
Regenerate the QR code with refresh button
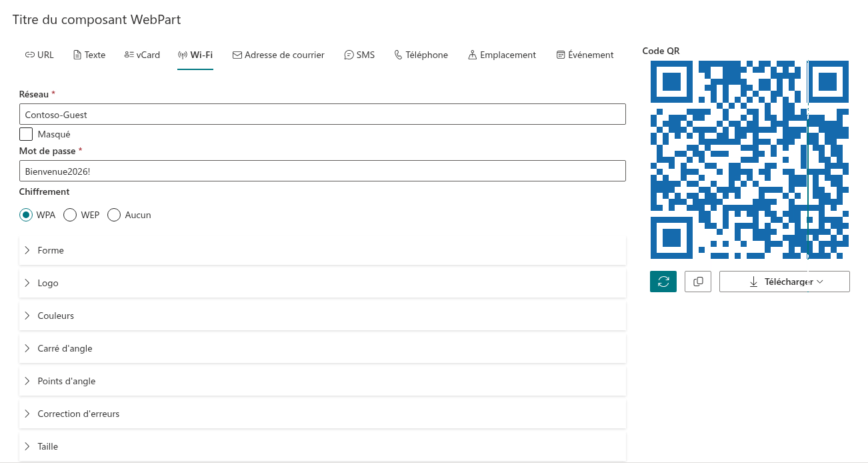point(663,282)
